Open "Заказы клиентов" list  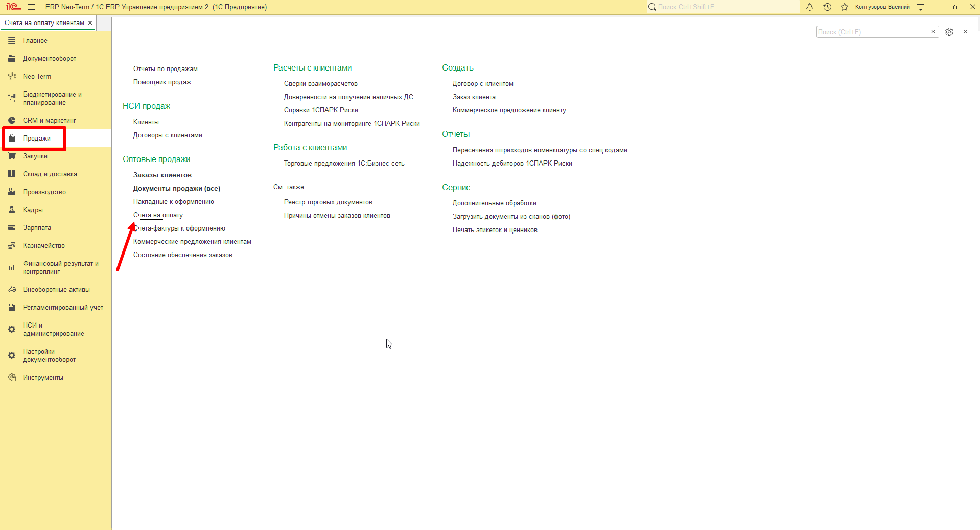click(162, 175)
